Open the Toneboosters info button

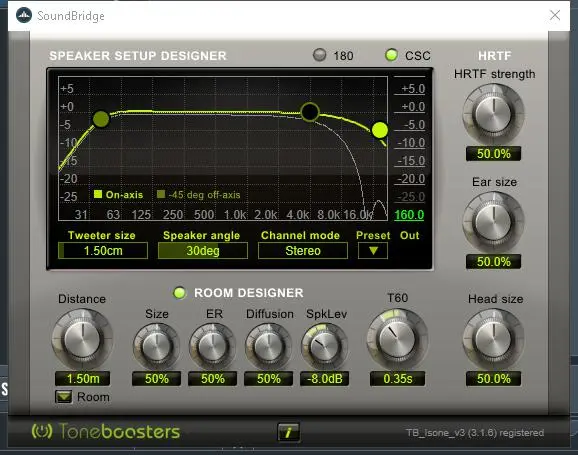click(x=289, y=432)
